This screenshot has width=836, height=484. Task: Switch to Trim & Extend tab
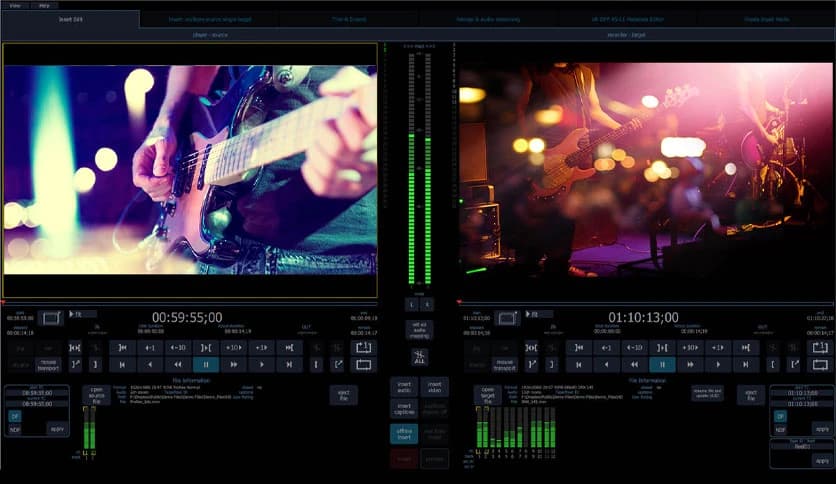tap(349, 19)
